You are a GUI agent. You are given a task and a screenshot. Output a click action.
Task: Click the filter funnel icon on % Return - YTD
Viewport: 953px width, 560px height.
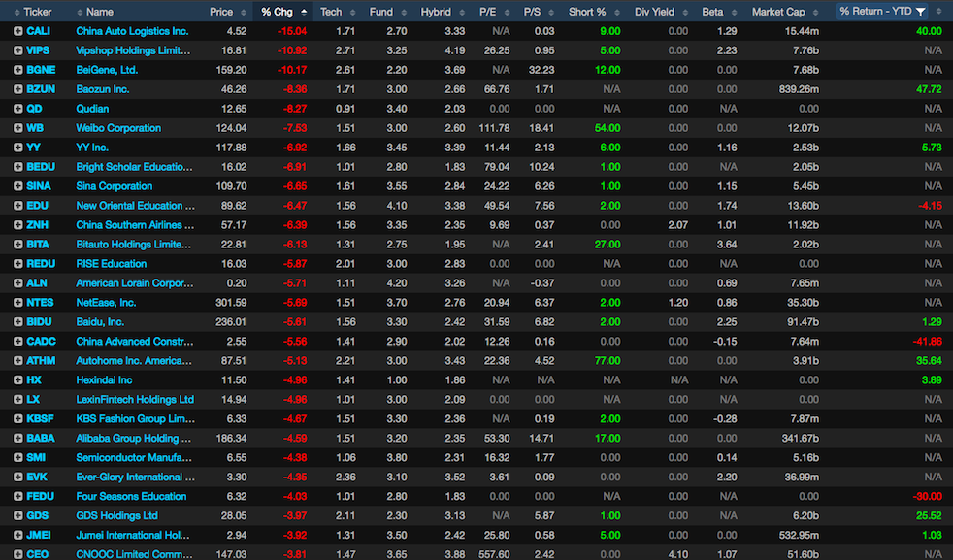coord(921,12)
